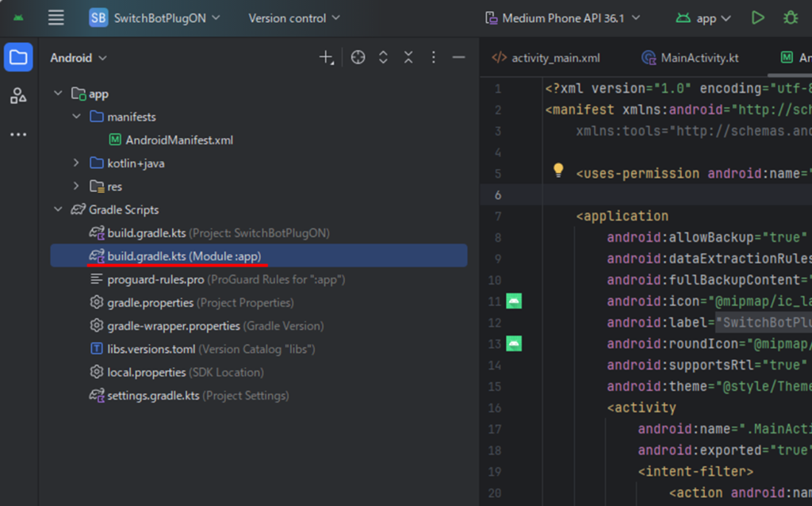The width and height of the screenshot is (812, 506).
Task: Click Collapse All icon in project panel
Action: 408,57
